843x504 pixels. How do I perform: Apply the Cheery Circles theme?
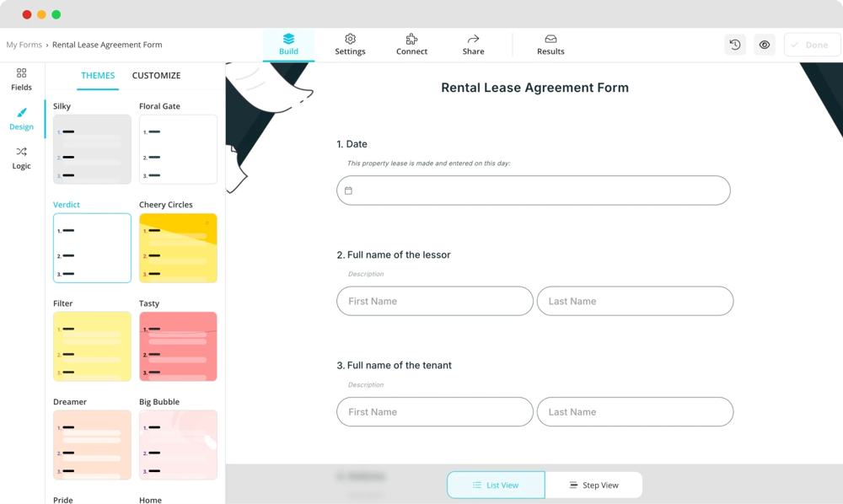[x=178, y=248]
